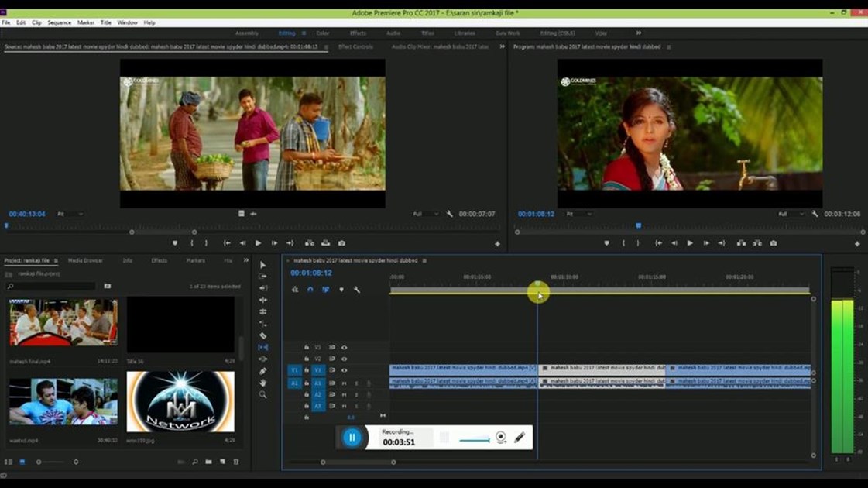Image resolution: width=868 pixels, height=488 pixels.
Task: Open annotation pencil on recording bar
Action: [x=520, y=438]
